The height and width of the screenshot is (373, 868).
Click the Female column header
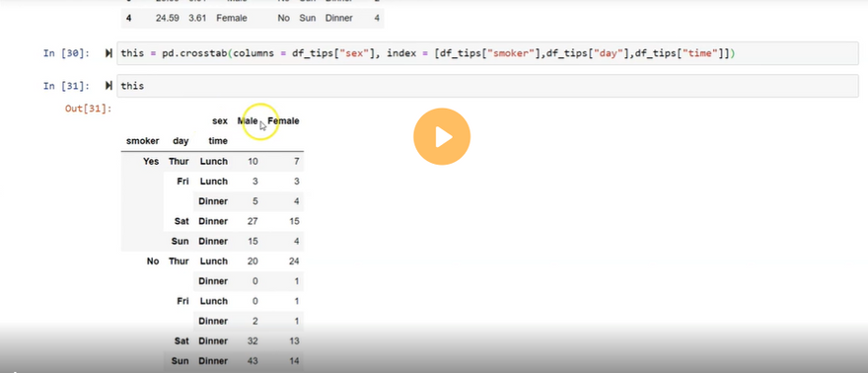coord(283,120)
